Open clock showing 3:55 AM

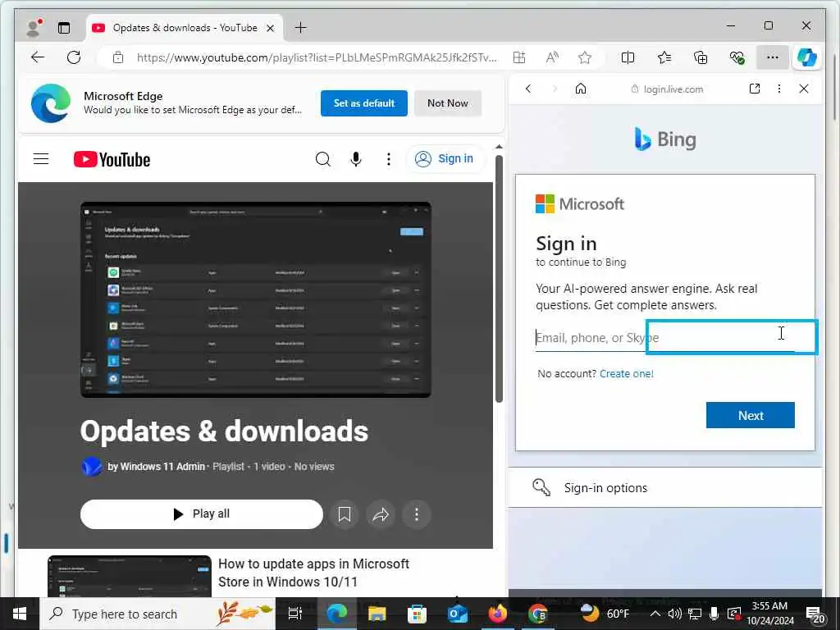point(770,614)
